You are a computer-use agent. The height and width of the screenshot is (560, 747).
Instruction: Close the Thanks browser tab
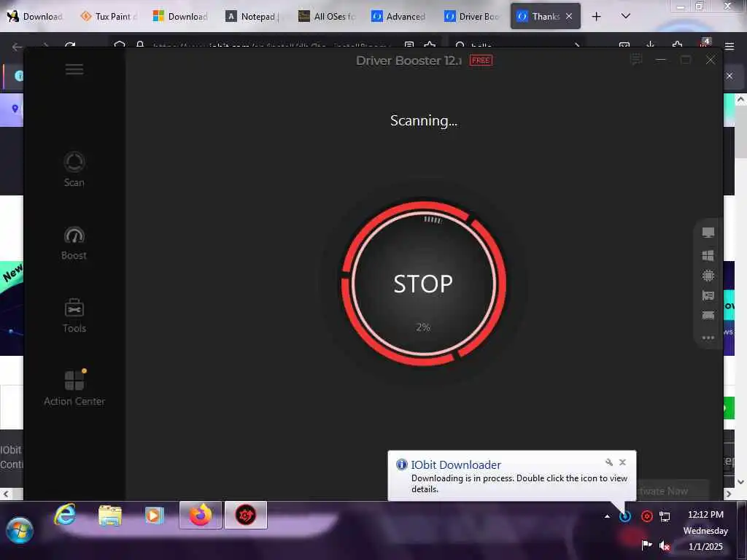pyautogui.click(x=569, y=16)
